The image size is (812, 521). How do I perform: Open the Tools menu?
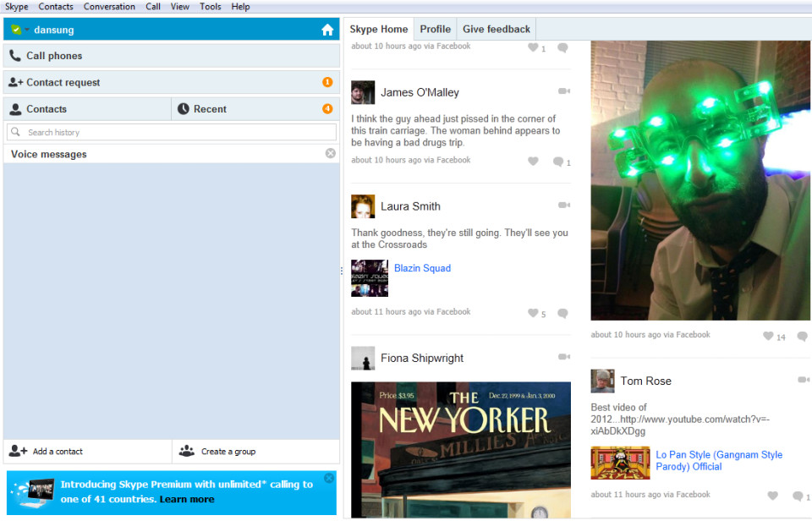coord(211,7)
